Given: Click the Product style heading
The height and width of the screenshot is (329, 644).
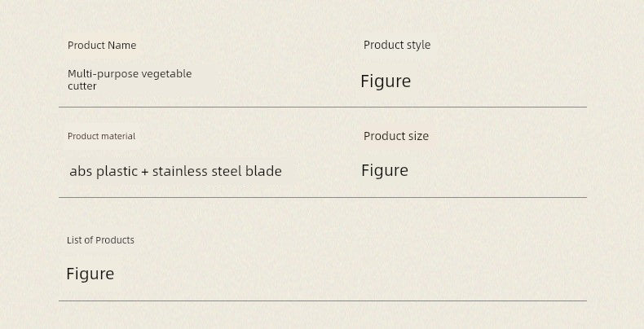Looking at the screenshot, I should [x=397, y=45].
